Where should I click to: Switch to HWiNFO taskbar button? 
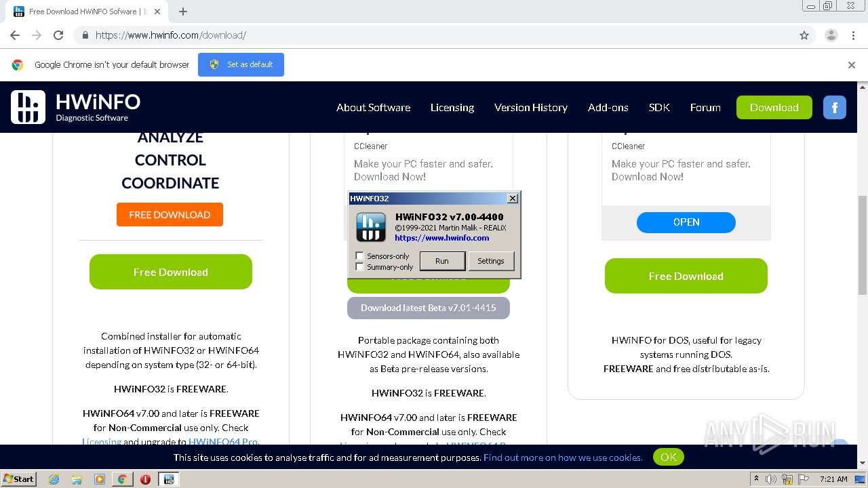168,479
